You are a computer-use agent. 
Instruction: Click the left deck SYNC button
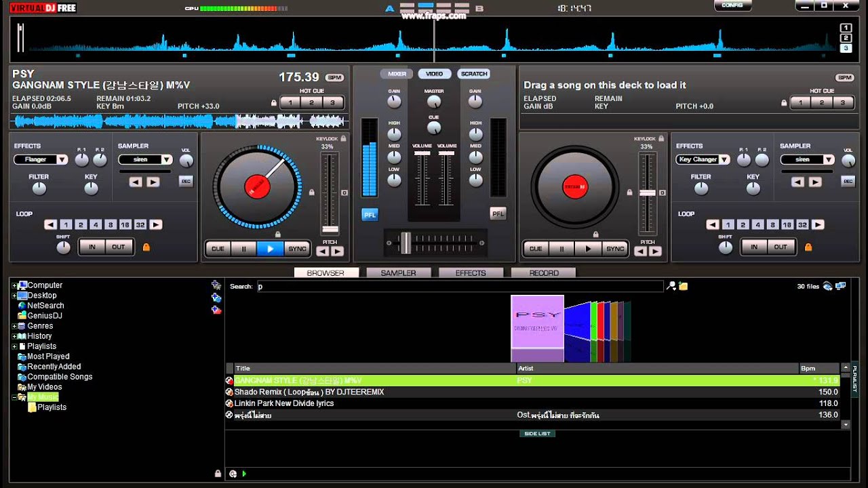[x=297, y=249]
